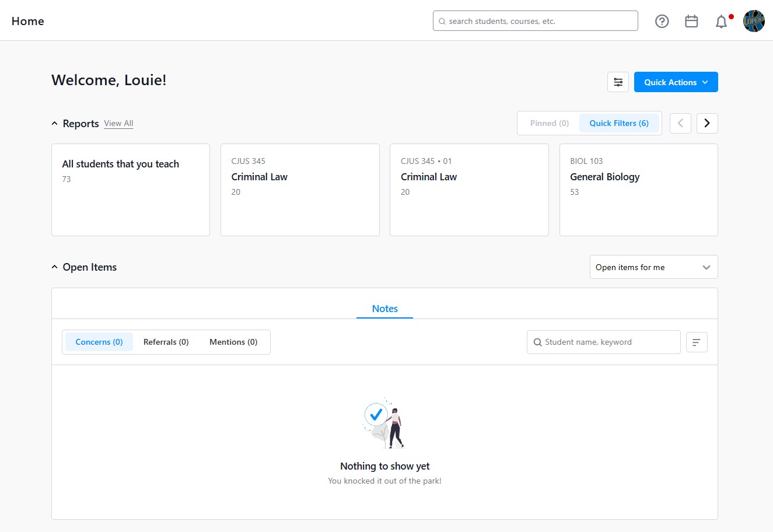This screenshot has width=773, height=532.
Task: Open the BIOL 103 General Biology card
Action: tap(639, 190)
